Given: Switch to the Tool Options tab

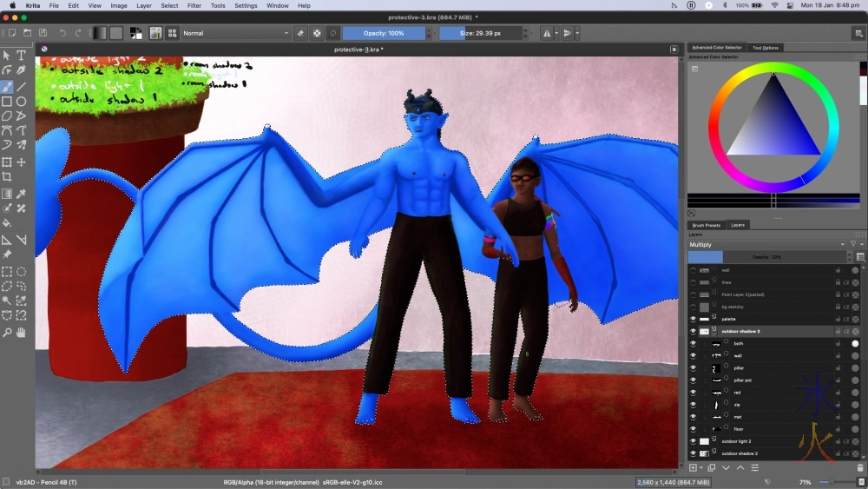Looking at the screenshot, I should [x=765, y=48].
